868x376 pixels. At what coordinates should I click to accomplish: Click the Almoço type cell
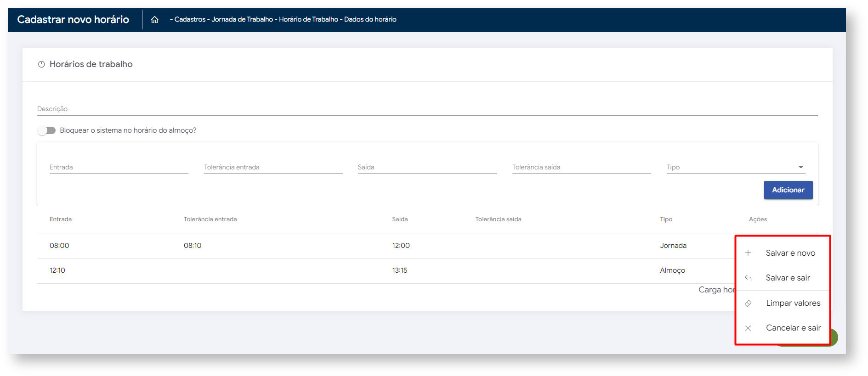click(672, 270)
